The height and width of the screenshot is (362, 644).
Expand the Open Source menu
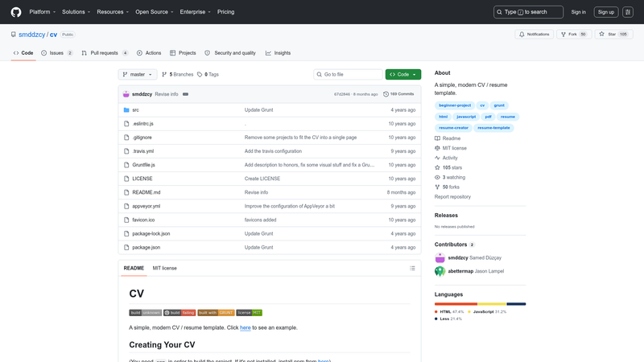[x=155, y=12]
